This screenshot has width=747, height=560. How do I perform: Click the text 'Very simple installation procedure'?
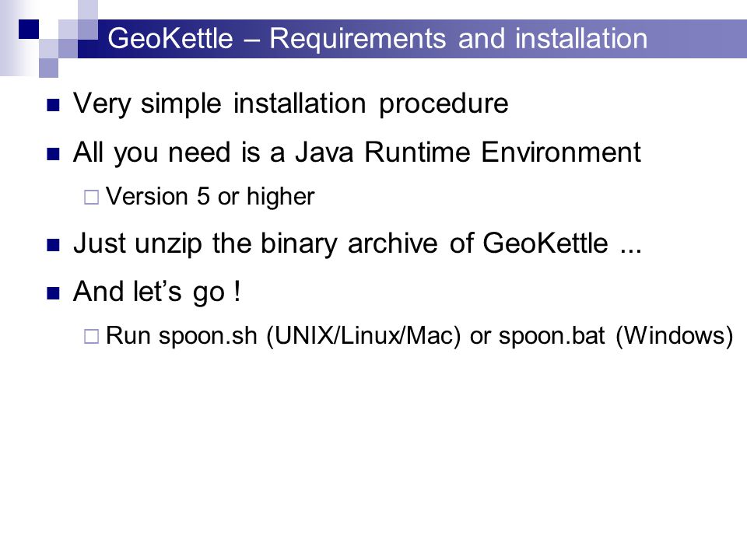pos(290,103)
